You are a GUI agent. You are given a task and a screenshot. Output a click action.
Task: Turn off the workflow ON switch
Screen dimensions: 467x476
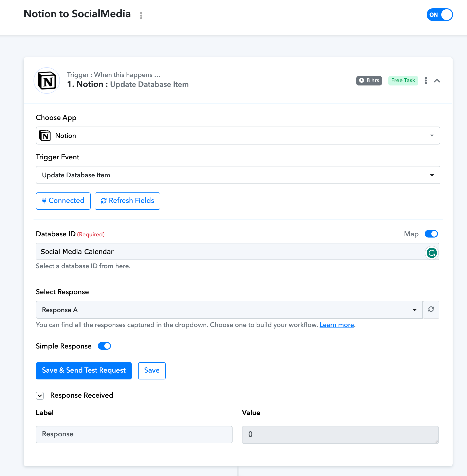[440, 15]
